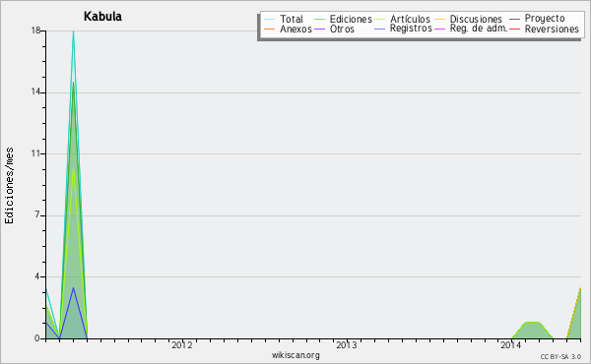Image resolution: width=591 pixels, height=364 pixels.
Task: Click the 14 y-axis label
Action: [35, 91]
